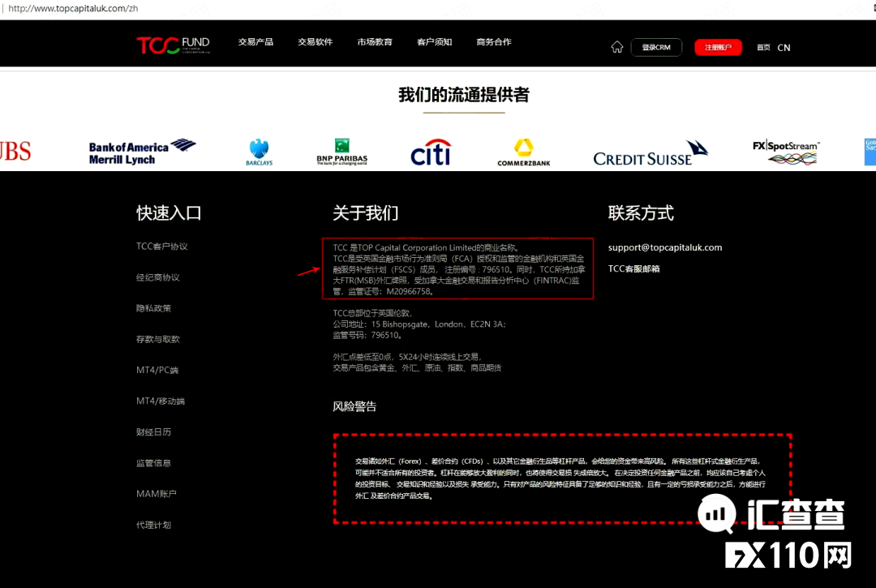Click the TCC FUND logo
The height and width of the screenshot is (588, 876).
(x=173, y=45)
